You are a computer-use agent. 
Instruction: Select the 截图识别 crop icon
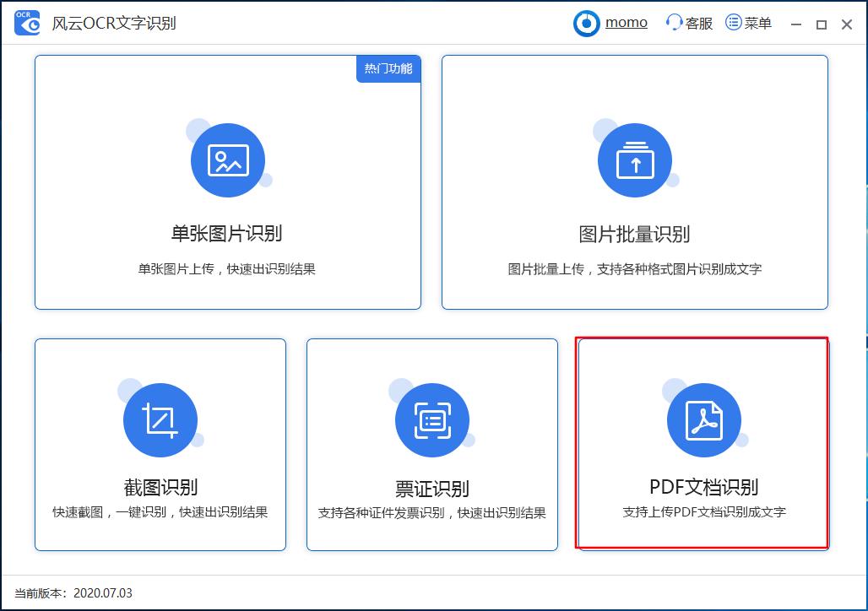[x=160, y=419]
